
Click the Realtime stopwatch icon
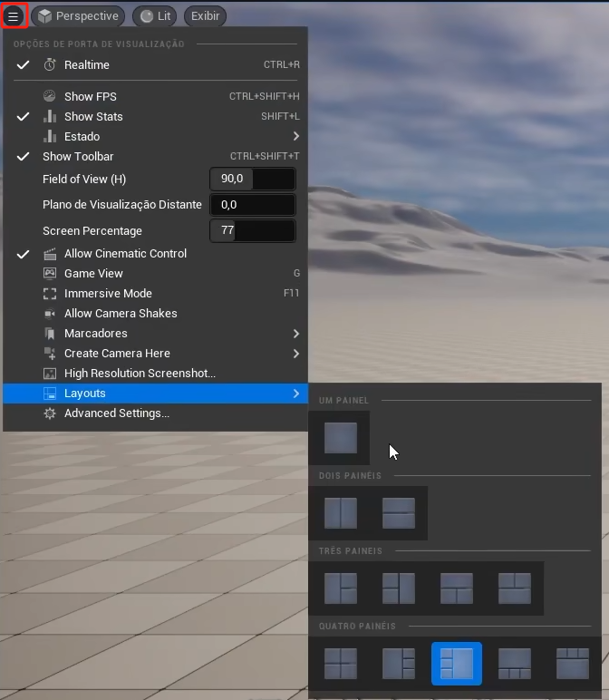click(50, 64)
